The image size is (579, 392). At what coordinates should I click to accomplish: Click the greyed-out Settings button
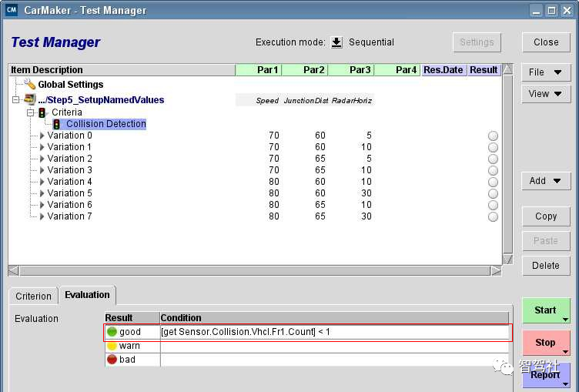tap(477, 42)
